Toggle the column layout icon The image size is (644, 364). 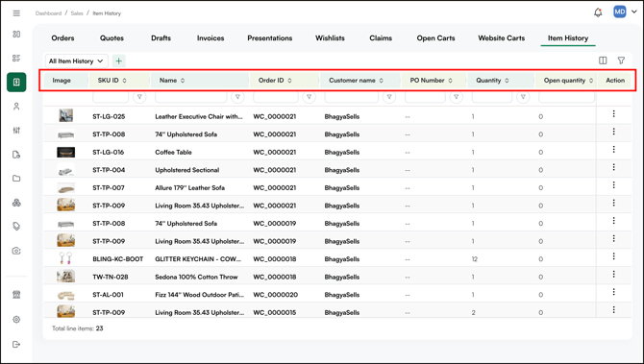603,61
